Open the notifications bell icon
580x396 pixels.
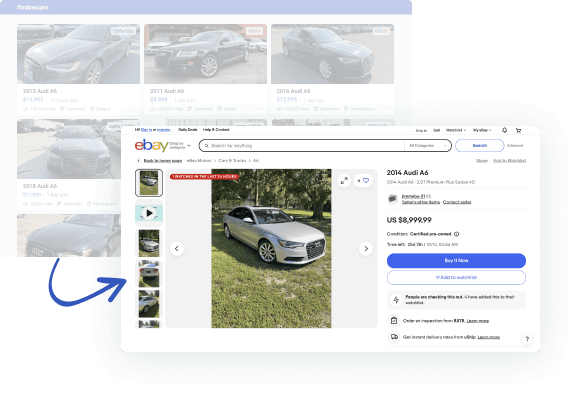coord(504,130)
